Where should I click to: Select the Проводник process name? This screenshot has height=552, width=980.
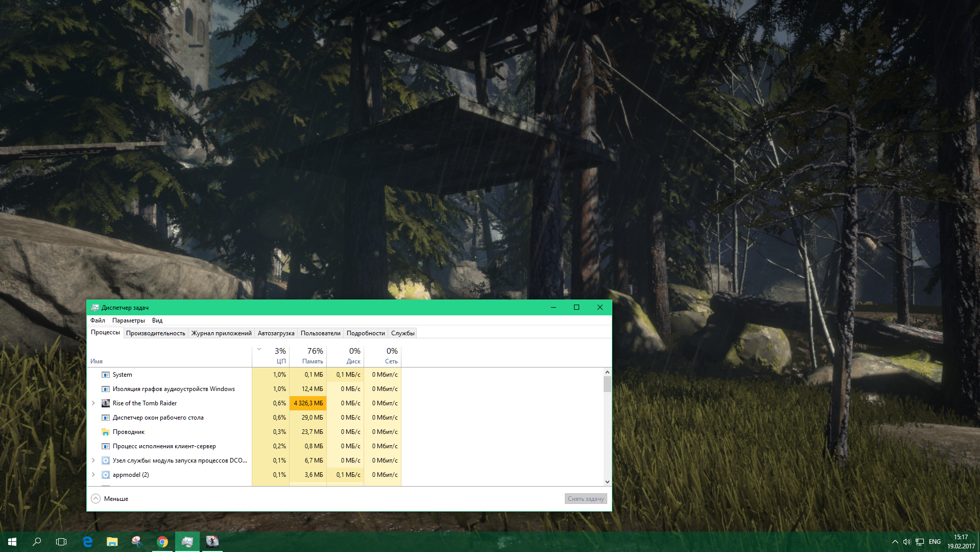[129, 432]
